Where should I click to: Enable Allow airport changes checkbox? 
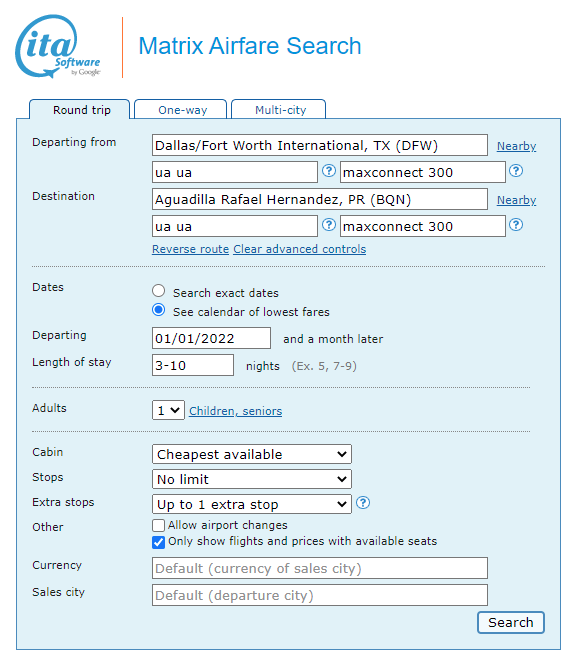[x=158, y=525]
